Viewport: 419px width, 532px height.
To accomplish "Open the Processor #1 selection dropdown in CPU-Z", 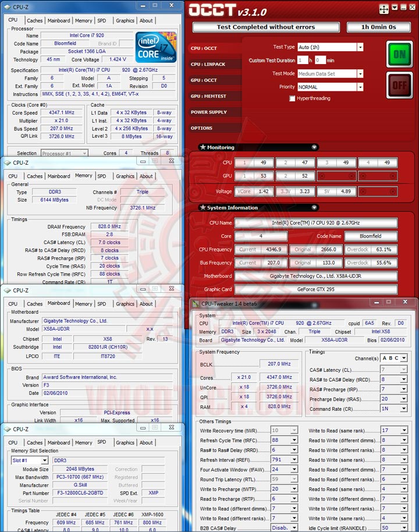I will click(84, 153).
